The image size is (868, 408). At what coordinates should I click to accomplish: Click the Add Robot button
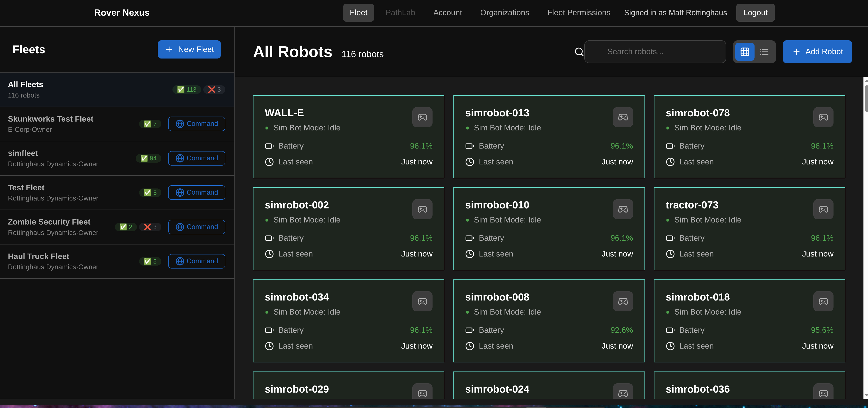pyautogui.click(x=817, y=52)
